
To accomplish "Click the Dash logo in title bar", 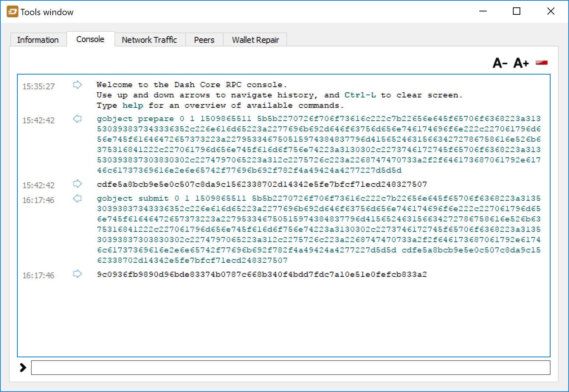I will (12, 12).
